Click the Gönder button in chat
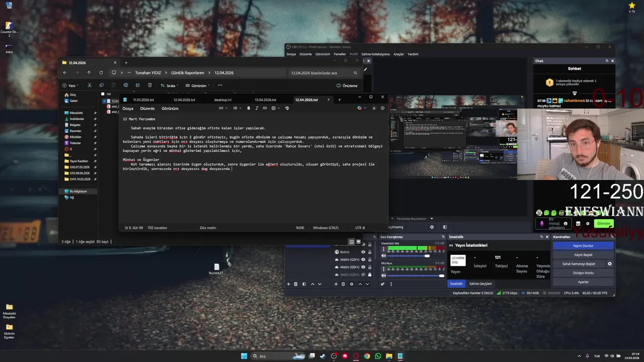 pyautogui.click(x=604, y=223)
